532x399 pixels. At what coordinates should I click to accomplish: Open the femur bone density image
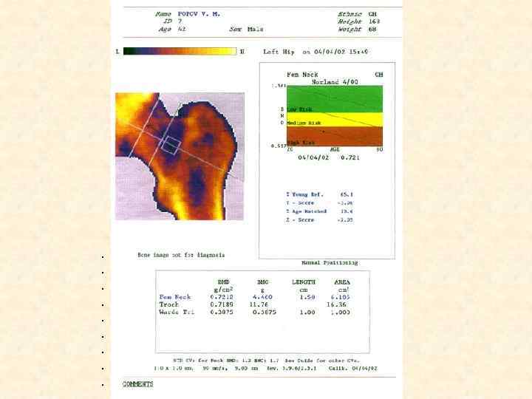point(180,156)
